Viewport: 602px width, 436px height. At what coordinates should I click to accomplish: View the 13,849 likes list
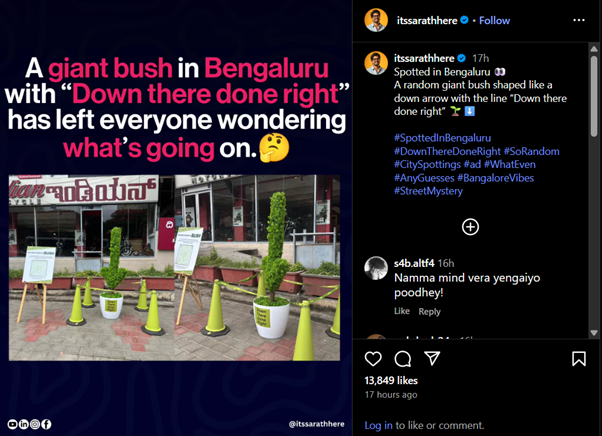(391, 380)
